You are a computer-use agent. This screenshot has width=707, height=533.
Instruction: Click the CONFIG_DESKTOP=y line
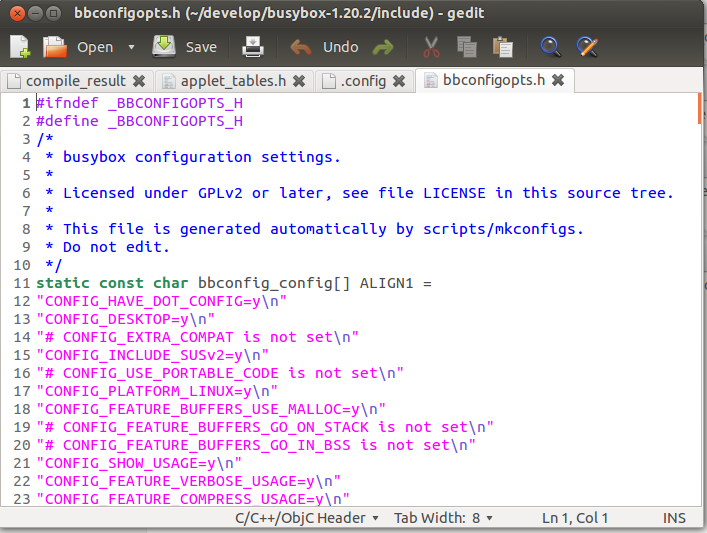[125, 319]
